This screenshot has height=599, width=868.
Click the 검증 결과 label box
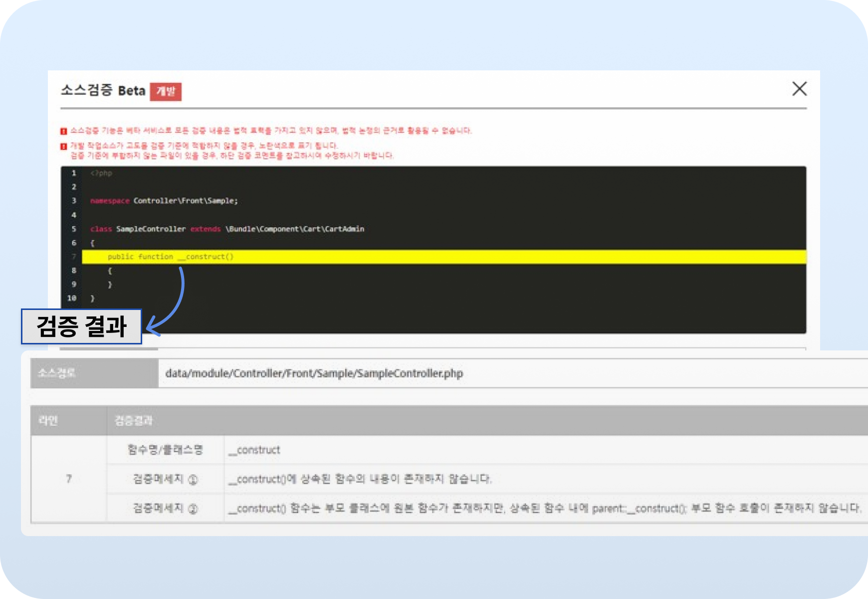click(x=81, y=326)
